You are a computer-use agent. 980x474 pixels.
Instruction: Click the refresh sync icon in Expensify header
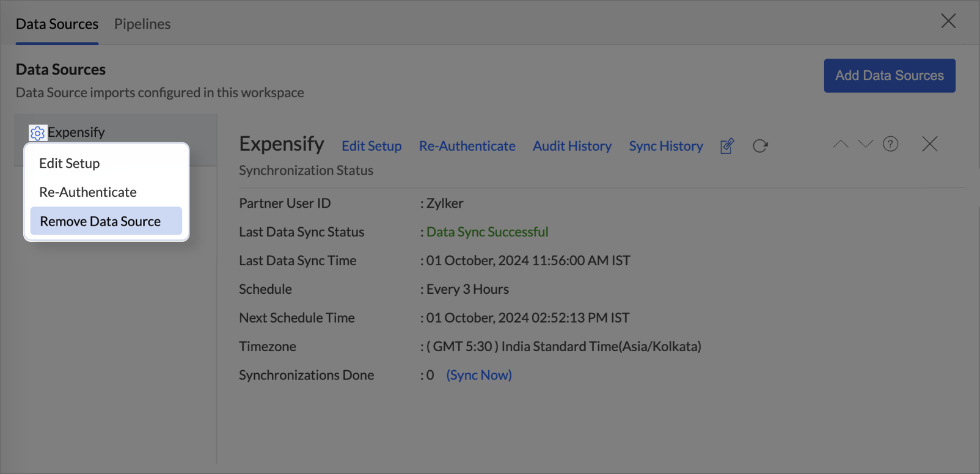pyautogui.click(x=760, y=146)
